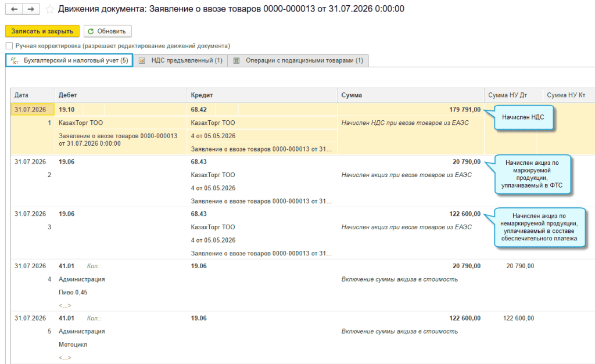This screenshot has height=364, width=595.
Task: Click the Сумма НУ Кт column header
Action: (569, 95)
